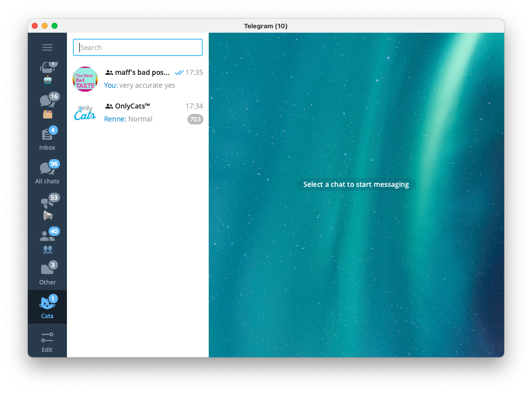This screenshot has height=394, width=532.
Task: Open the folder showing 16 unread
Action: [47, 105]
